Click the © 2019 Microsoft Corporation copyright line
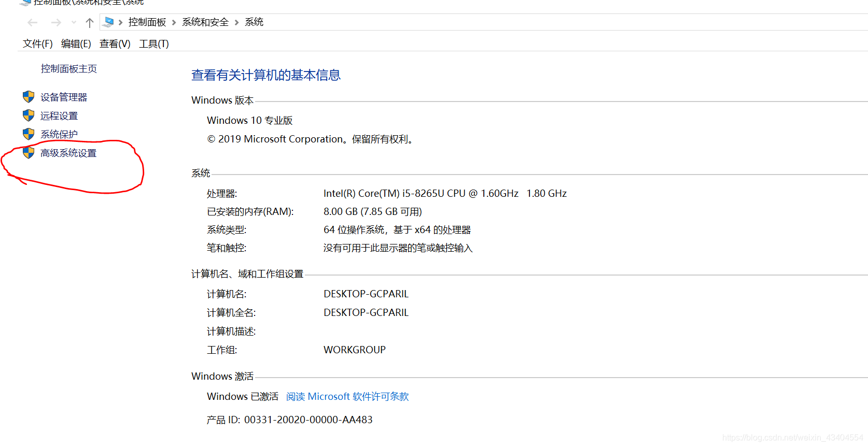 point(310,139)
